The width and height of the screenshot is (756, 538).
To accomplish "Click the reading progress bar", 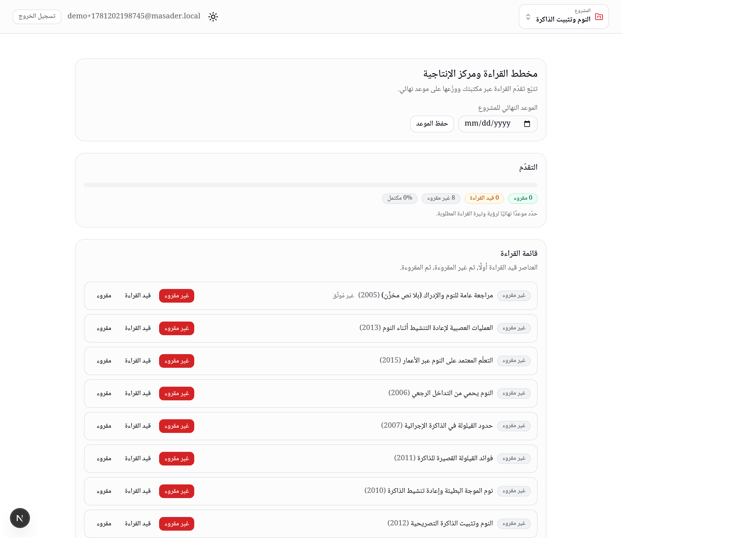I will point(311,185).
